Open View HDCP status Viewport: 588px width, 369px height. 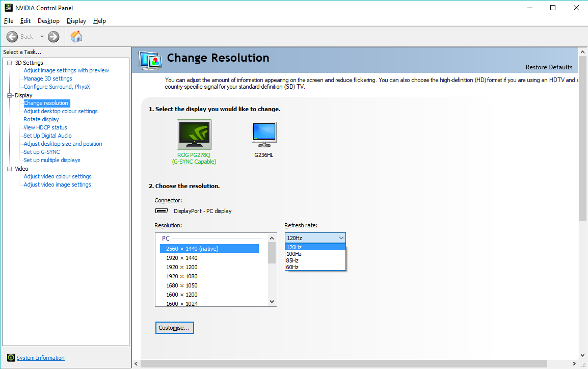click(45, 127)
